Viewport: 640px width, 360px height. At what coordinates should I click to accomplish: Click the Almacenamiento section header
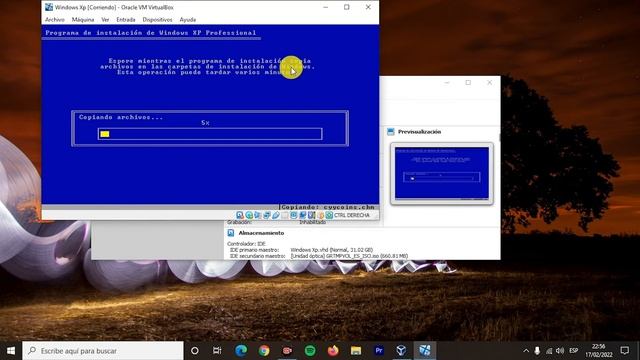[x=261, y=233]
